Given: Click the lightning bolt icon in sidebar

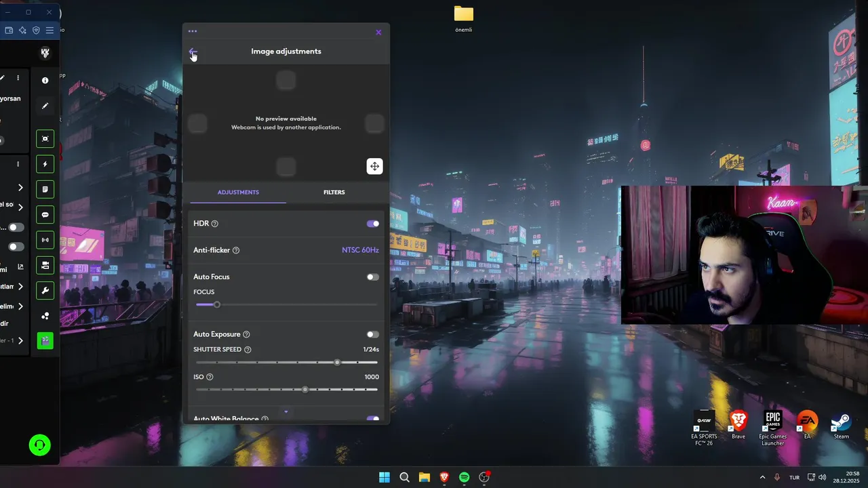Looking at the screenshot, I should [45, 164].
